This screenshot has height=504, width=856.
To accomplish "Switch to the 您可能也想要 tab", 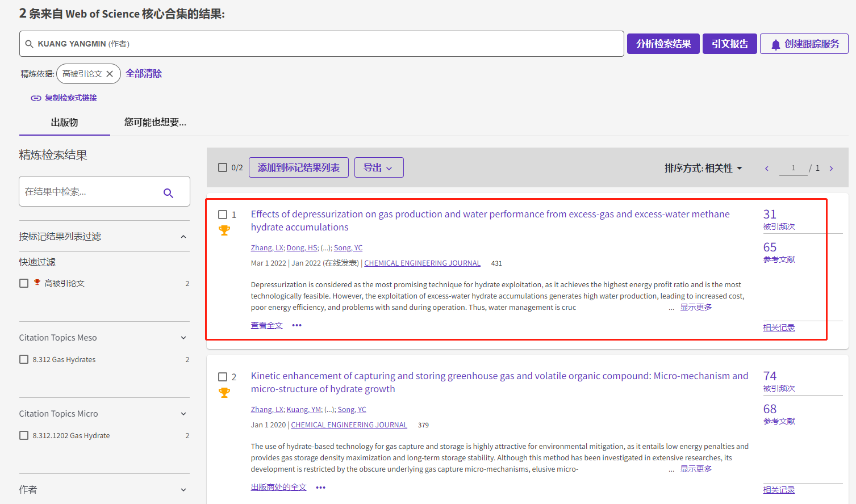I will 155,122.
